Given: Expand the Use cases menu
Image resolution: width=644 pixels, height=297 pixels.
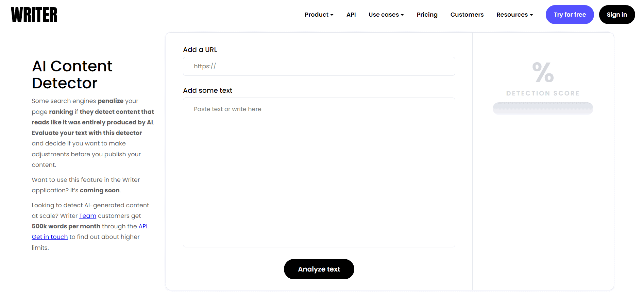Looking at the screenshot, I should coord(386,15).
